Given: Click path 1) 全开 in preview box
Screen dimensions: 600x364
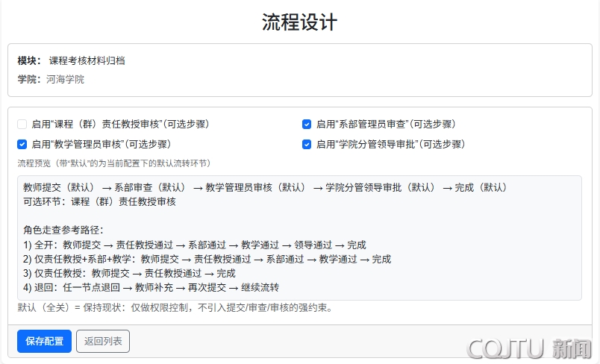Looking at the screenshot, I should click(x=194, y=244).
